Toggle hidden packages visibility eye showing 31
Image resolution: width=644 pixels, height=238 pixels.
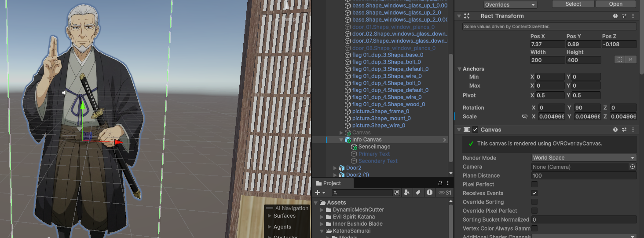point(445,193)
